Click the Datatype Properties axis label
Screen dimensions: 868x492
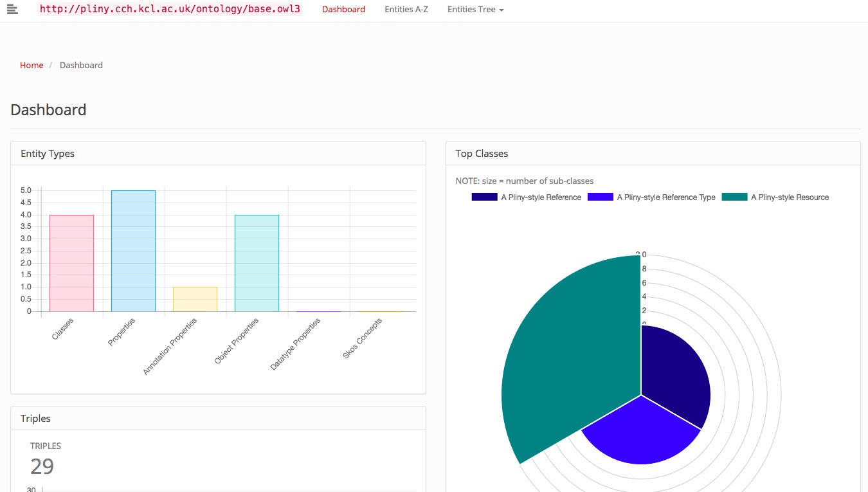coord(296,344)
